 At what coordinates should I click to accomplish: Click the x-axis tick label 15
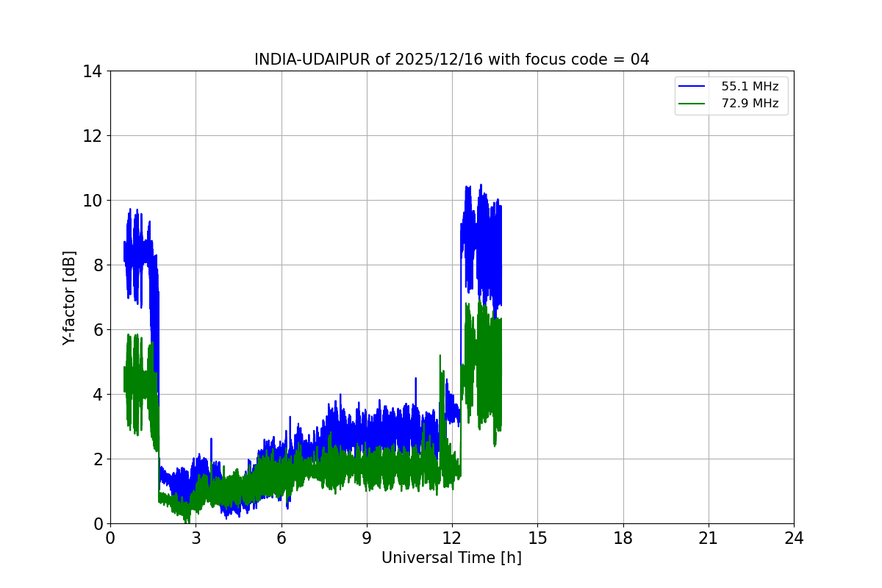pos(537,538)
